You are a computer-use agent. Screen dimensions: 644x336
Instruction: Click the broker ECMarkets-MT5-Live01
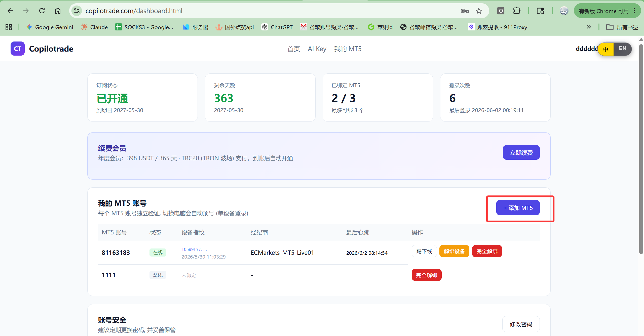282,253
